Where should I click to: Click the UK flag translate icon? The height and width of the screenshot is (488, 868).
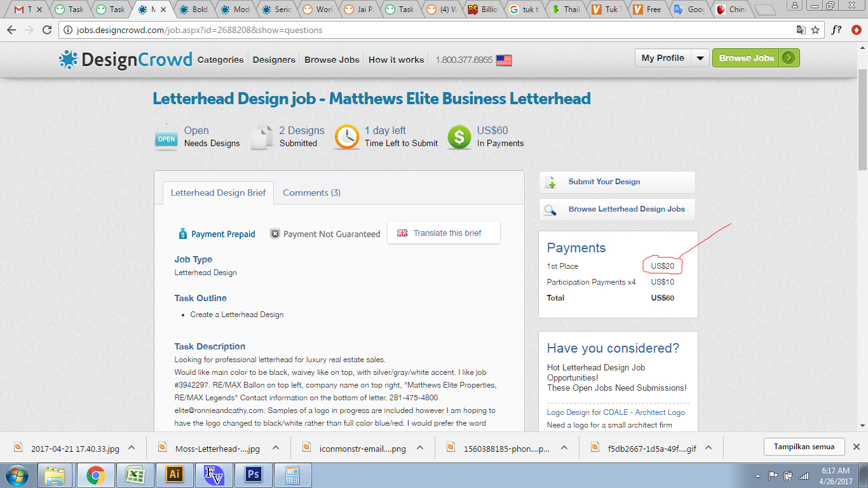(402, 233)
